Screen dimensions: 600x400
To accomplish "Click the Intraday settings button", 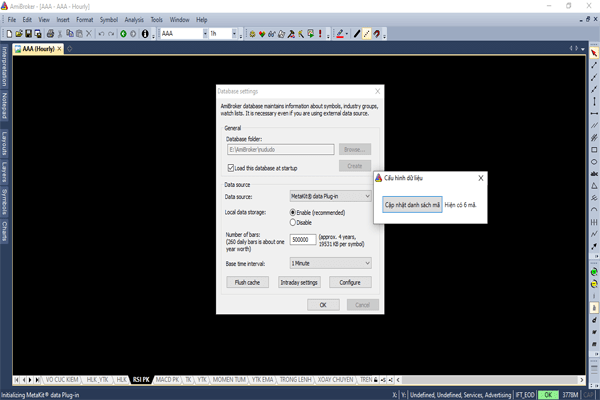I will point(299,282).
